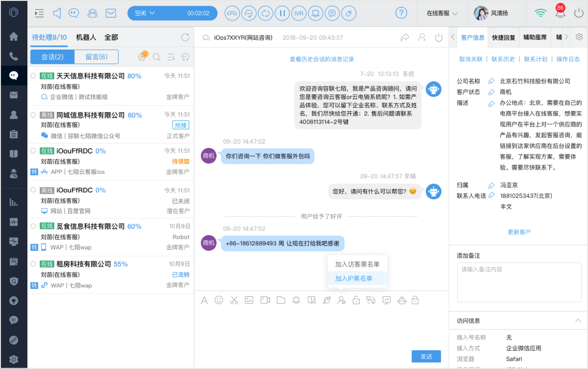
Task: Open the phone calls section in the sidebar
Action: click(13, 56)
